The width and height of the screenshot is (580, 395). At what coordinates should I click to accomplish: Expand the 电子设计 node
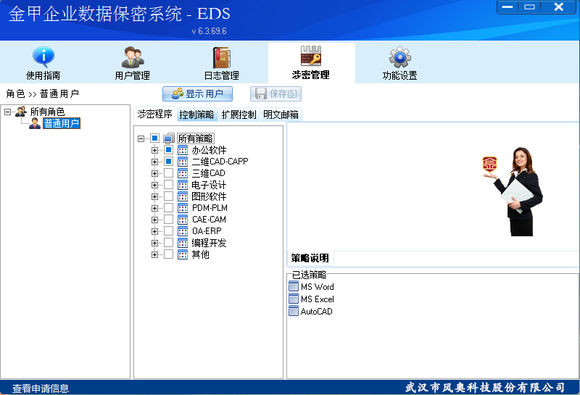pos(155,185)
